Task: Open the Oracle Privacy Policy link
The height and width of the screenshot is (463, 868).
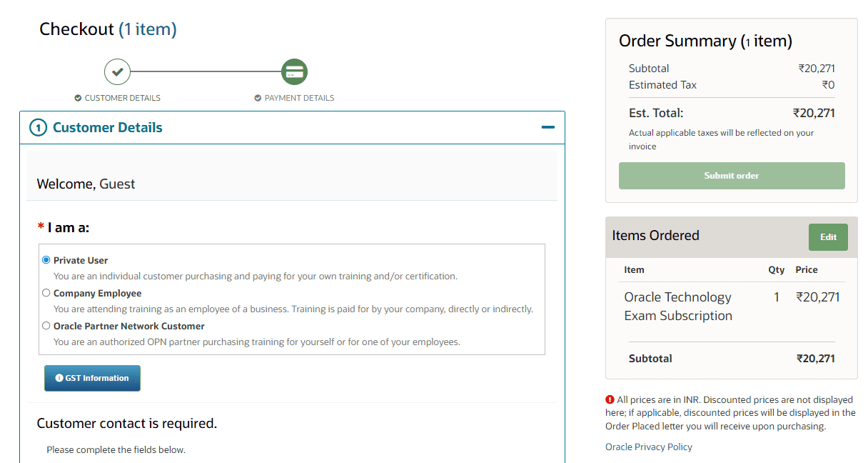Action: (648, 447)
